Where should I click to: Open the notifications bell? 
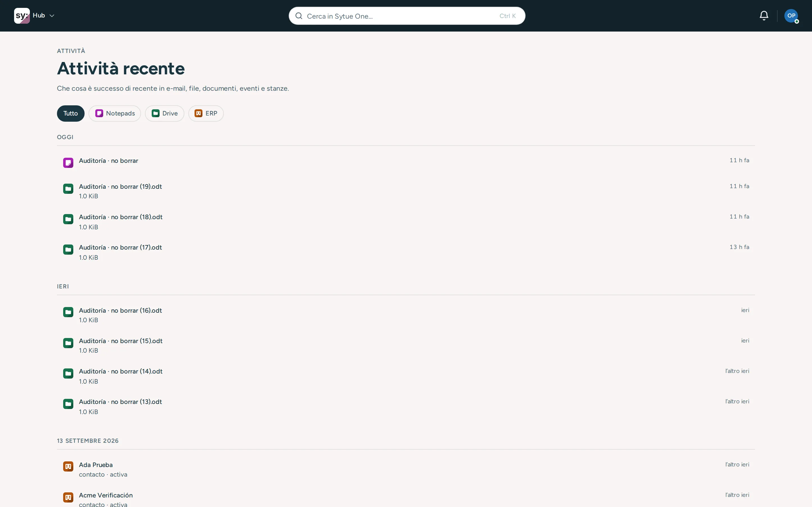click(x=764, y=16)
